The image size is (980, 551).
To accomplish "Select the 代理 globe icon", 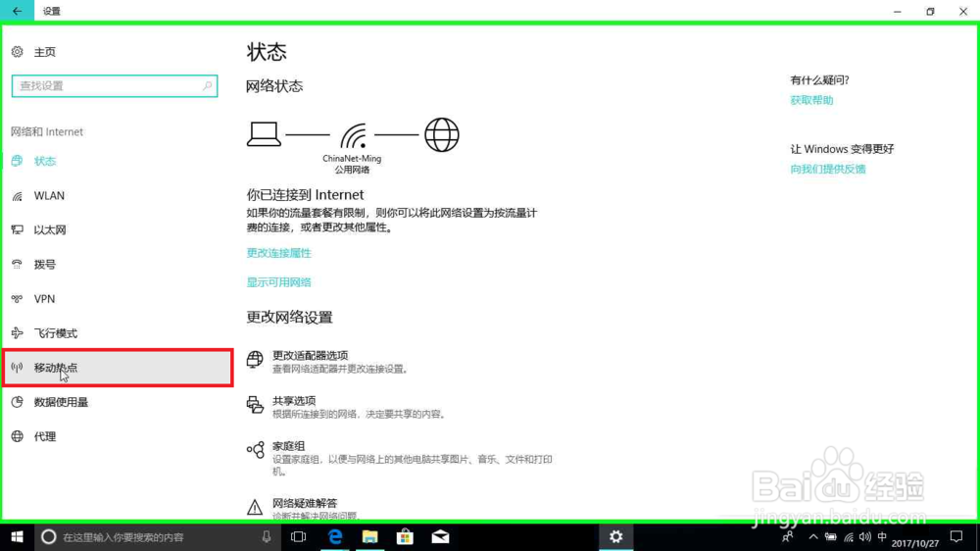I will point(18,436).
